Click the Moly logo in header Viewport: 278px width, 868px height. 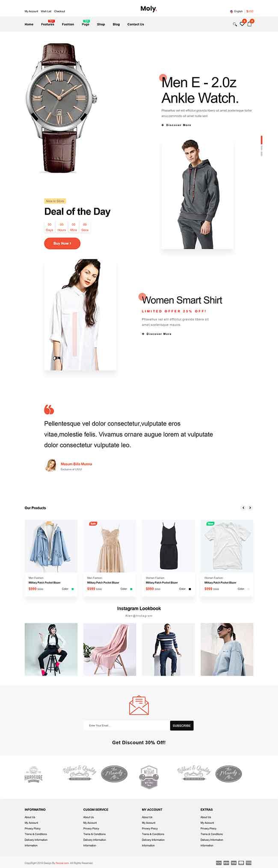click(148, 9)
